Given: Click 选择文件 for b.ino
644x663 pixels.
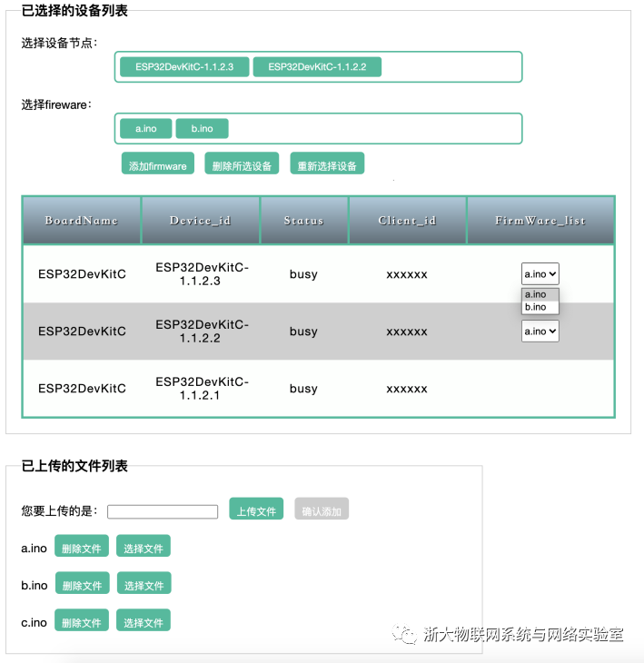Looking at the screenshot, I should 144,583.
